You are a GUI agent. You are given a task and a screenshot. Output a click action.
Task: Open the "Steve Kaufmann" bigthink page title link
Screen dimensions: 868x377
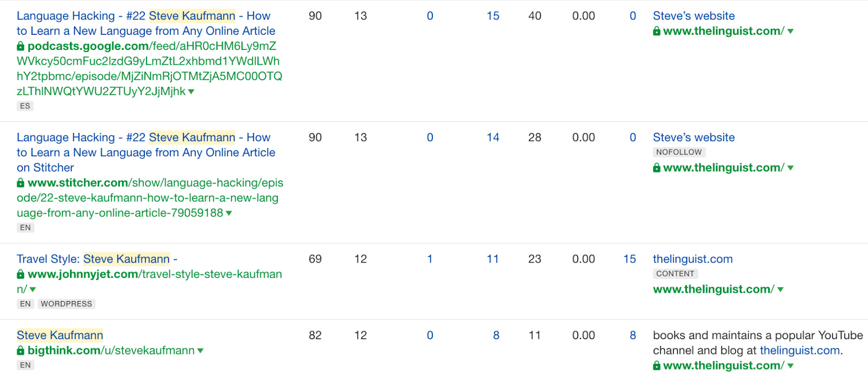(x=60, y=335)
